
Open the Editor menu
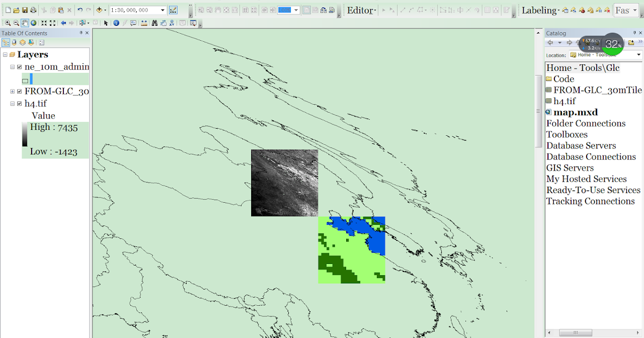tap(361, 9)
